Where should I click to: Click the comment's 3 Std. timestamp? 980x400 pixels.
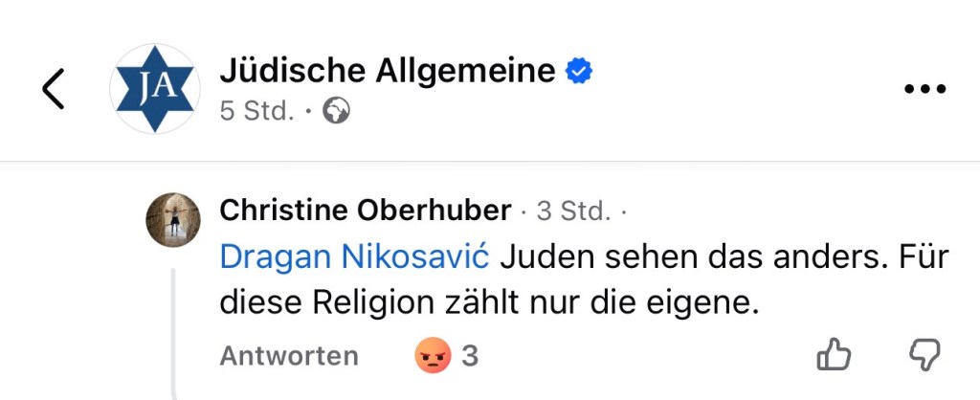573,211
